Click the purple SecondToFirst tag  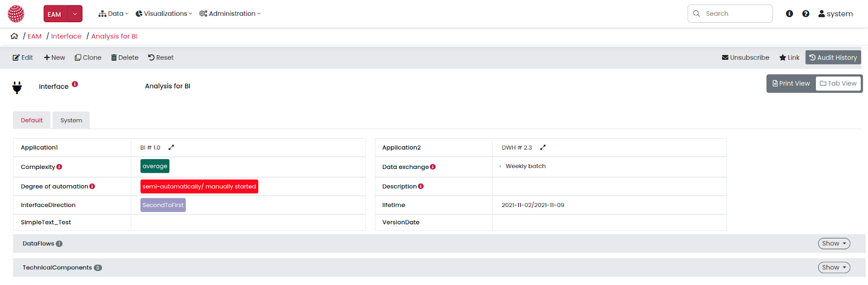(x=163, y=205)
